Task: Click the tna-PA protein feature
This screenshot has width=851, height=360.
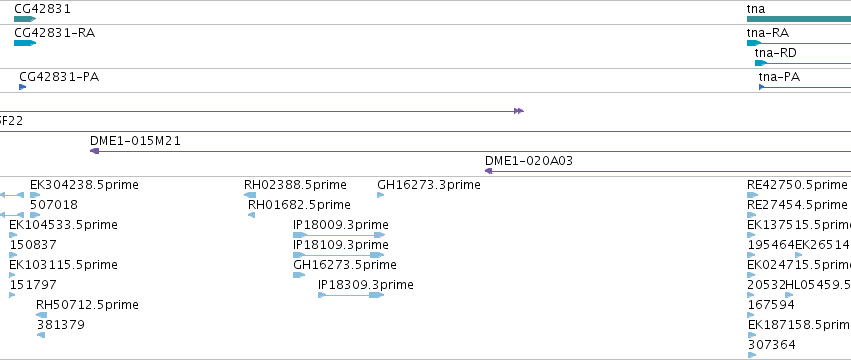Action: tap(805, 87)
